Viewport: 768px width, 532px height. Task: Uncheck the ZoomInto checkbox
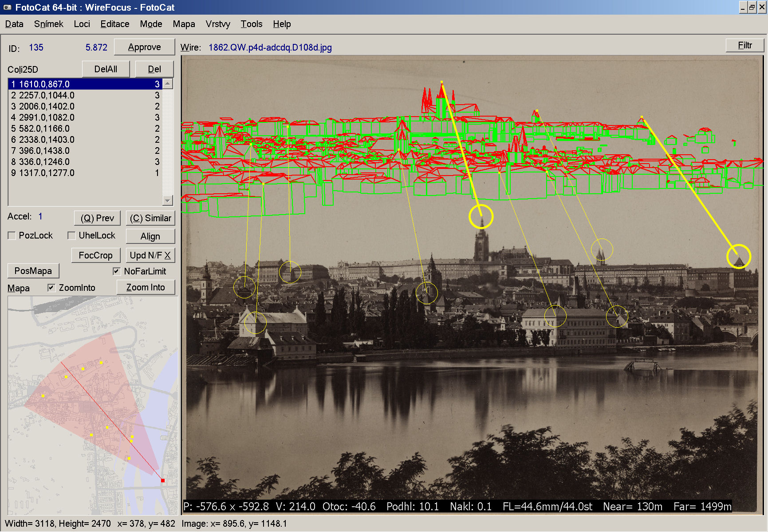pyautogui.click(x=51, y=288)
